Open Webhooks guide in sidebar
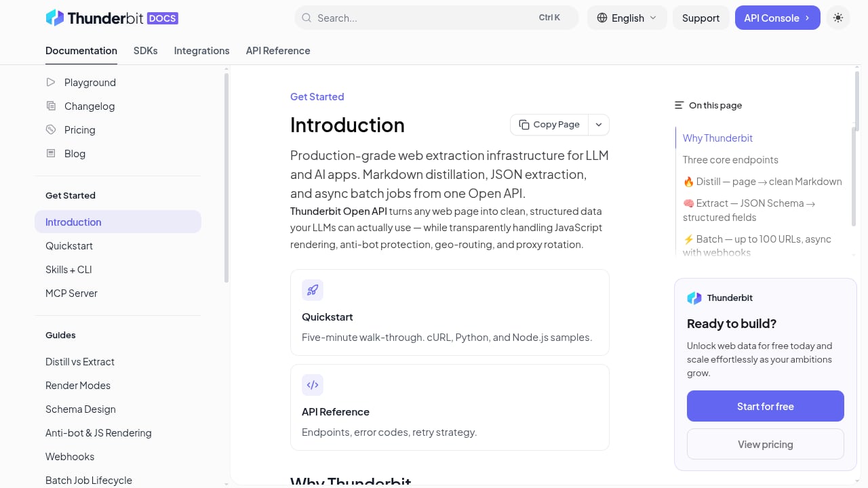 tap(118, 456)
